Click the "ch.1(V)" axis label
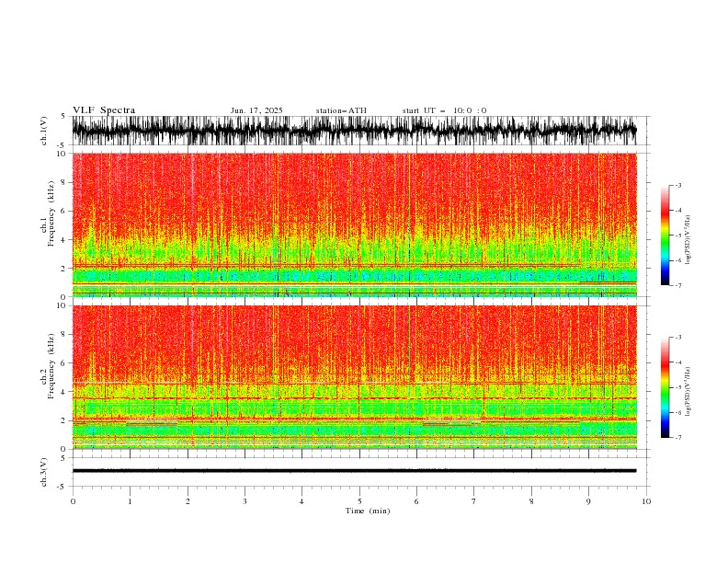Screen dimensions: 728x563 click(x=44, y=131)
